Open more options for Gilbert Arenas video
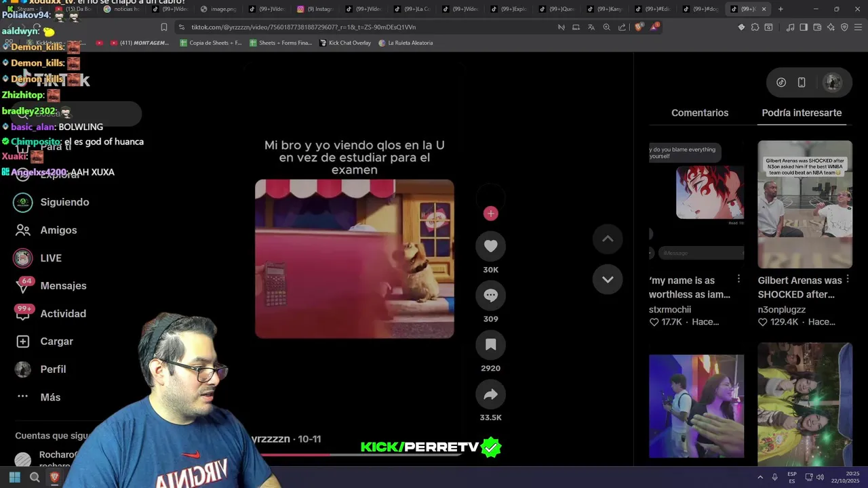 (847, 279)
